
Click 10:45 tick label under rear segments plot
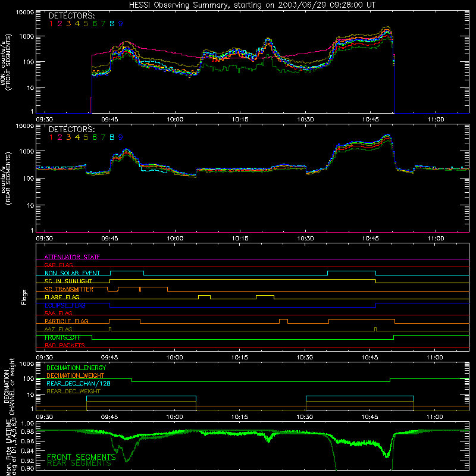coord(370,239)
